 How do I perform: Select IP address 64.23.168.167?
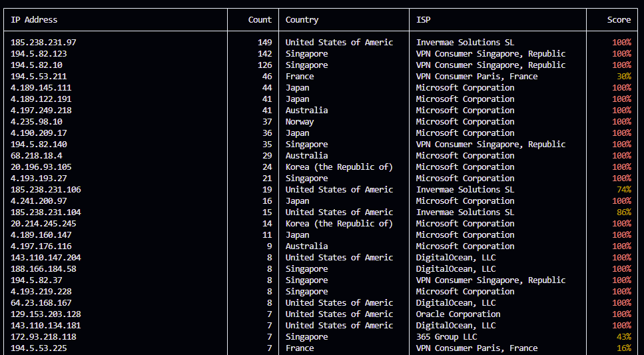[41, 303]
